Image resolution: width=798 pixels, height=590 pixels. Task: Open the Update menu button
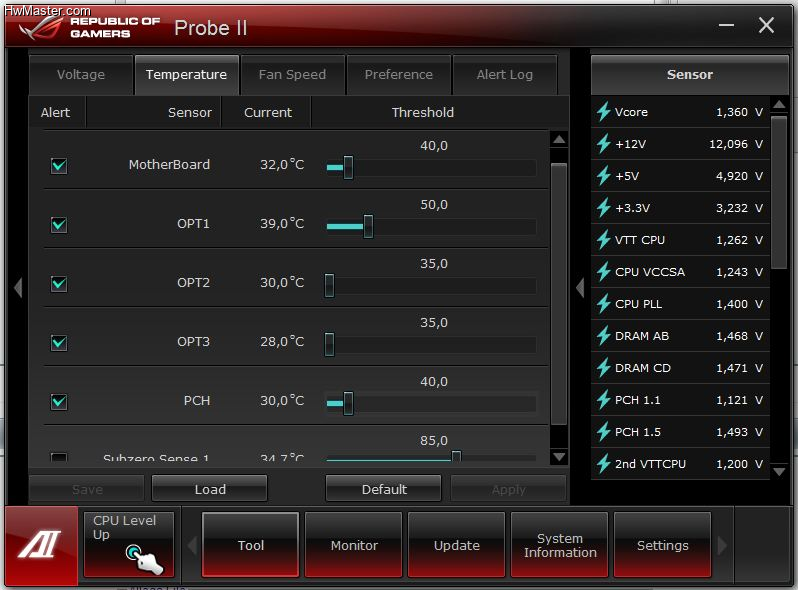click(x=457, y=545)
